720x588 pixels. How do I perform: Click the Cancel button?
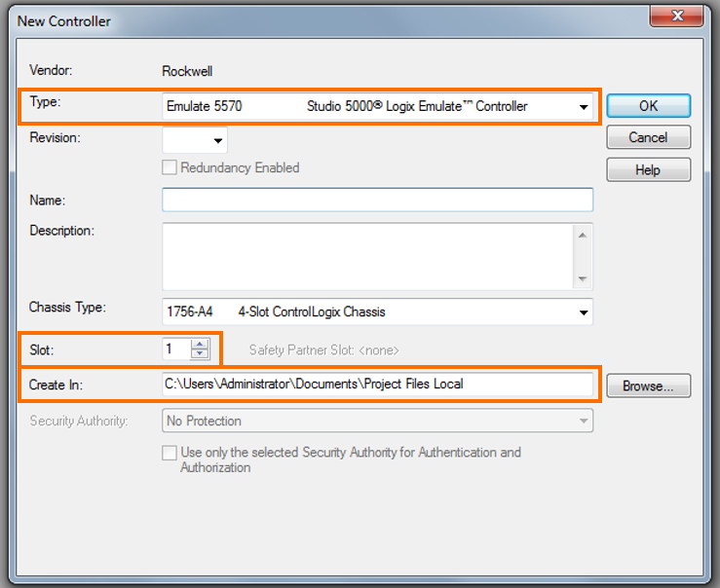[x=648, y=137]
